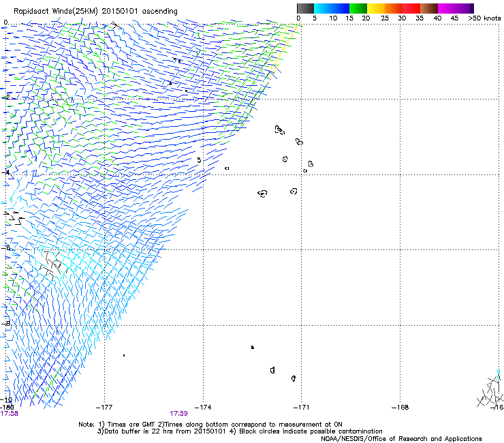Click the gray 0-5 knots color swatch
The width and height of the screenshot is (504, 443).
[305, 8]
